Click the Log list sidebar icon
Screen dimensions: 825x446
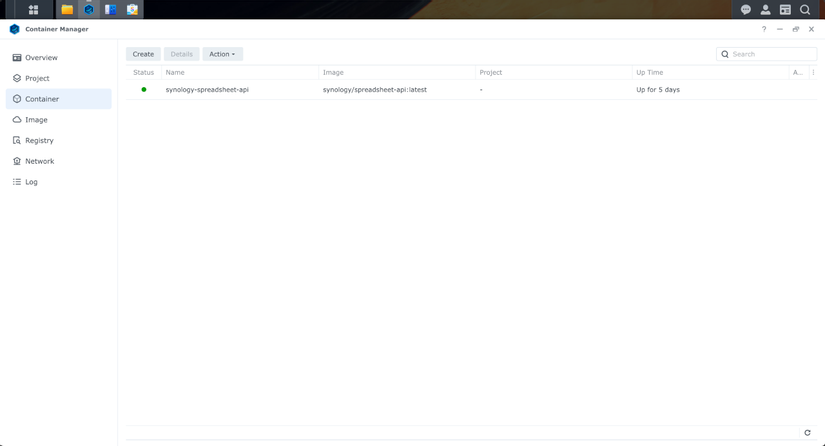click(x=17, y=182)
